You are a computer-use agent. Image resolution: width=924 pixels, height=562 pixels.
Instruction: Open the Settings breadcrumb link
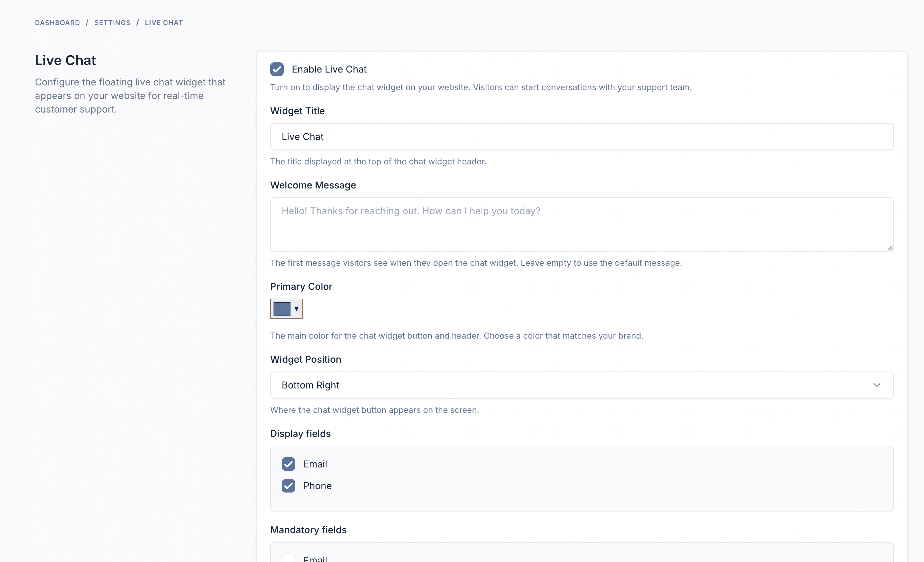pyautogui.click(x=112, y=22)
